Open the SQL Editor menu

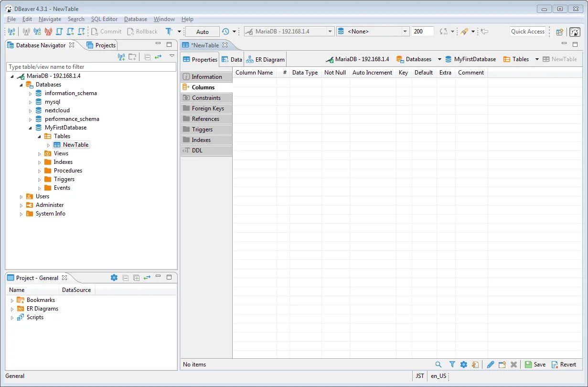point(104,19)
